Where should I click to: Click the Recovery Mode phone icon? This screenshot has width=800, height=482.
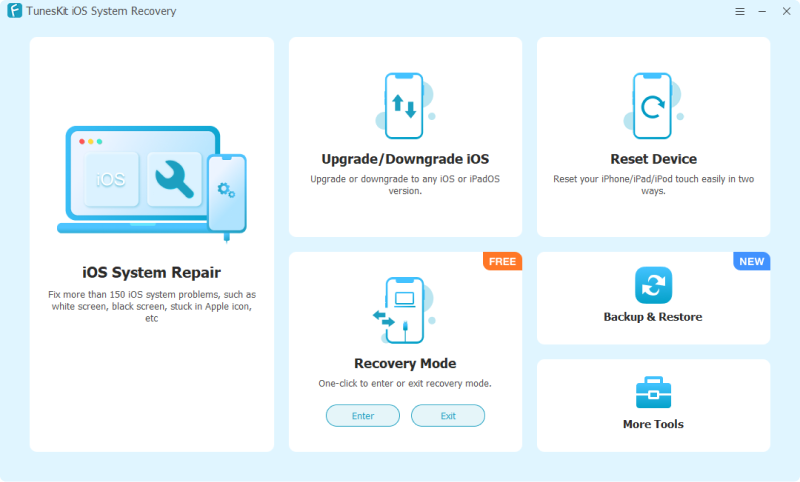pyautogui.click(x=404, y=310)
